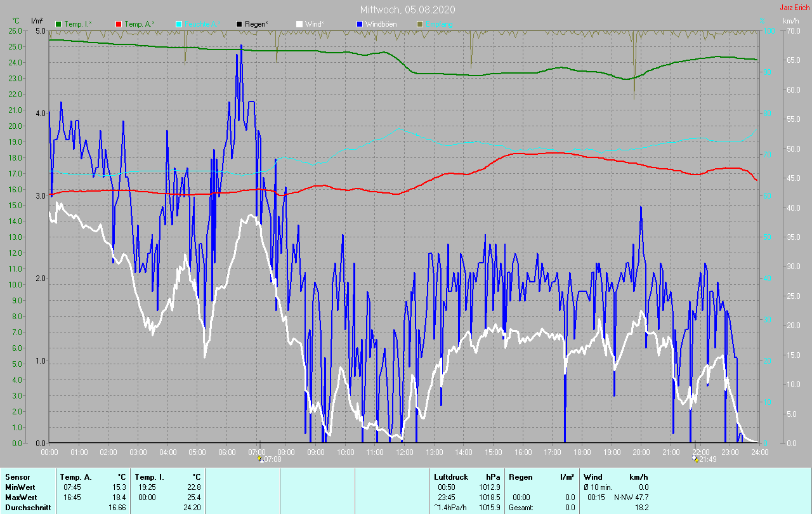Click the white Wind legend square
This screenshot has height=514, width=812.
coord(299,24)
